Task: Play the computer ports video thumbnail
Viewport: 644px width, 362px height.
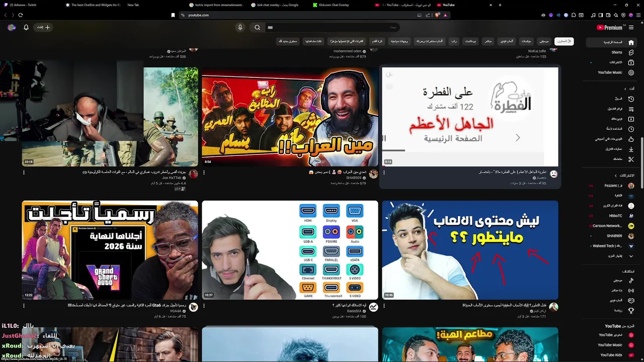Action: point(290,250)
